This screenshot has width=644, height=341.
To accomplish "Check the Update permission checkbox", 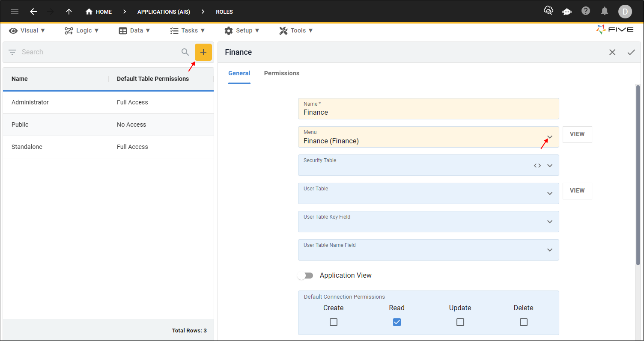I will pyautogui.click(x=460, y=322).
